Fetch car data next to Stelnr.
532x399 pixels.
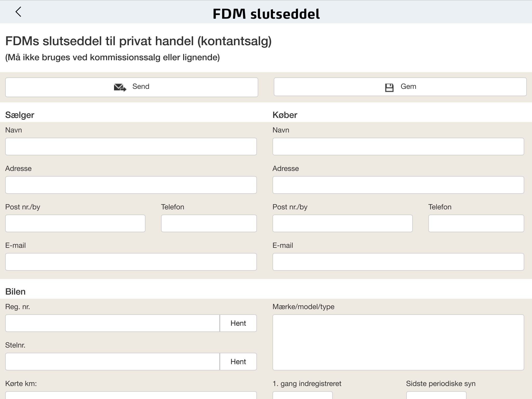click(x=238, y=362)
